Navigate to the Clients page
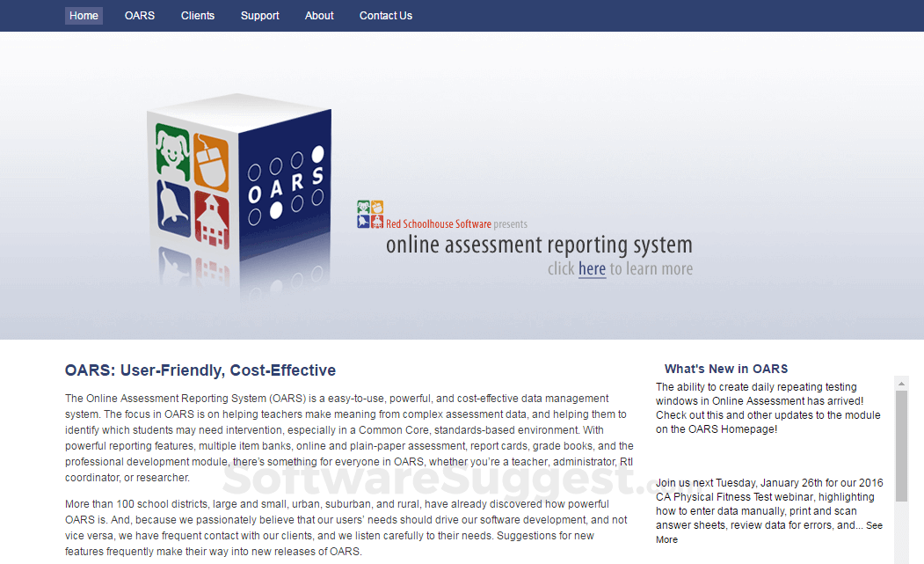Viewport: 924px width, 564px height. point(198,15)
